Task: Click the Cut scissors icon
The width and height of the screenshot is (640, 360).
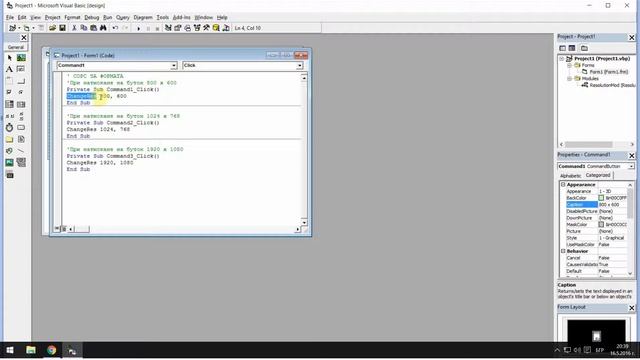Action: [x=74, y=28]
